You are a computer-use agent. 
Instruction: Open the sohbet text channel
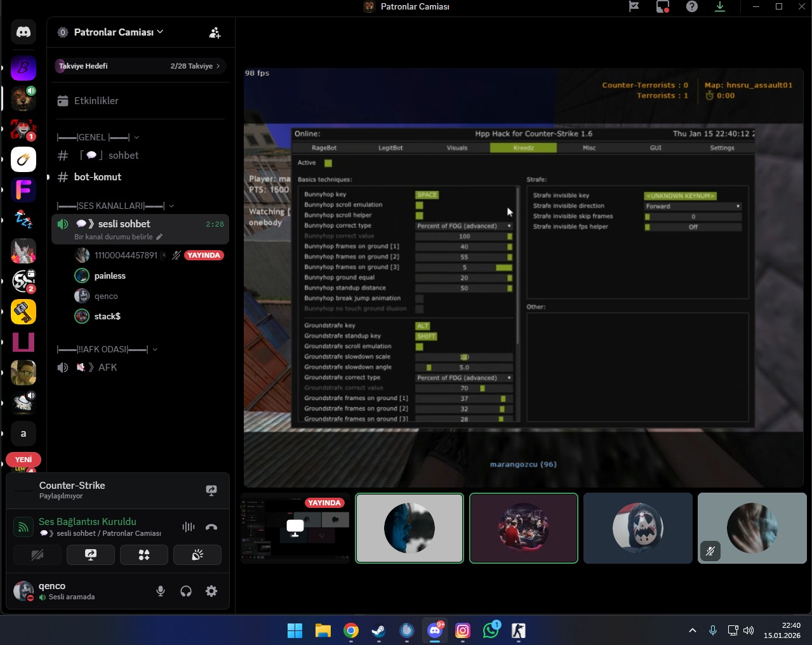[x=140, y=156]
